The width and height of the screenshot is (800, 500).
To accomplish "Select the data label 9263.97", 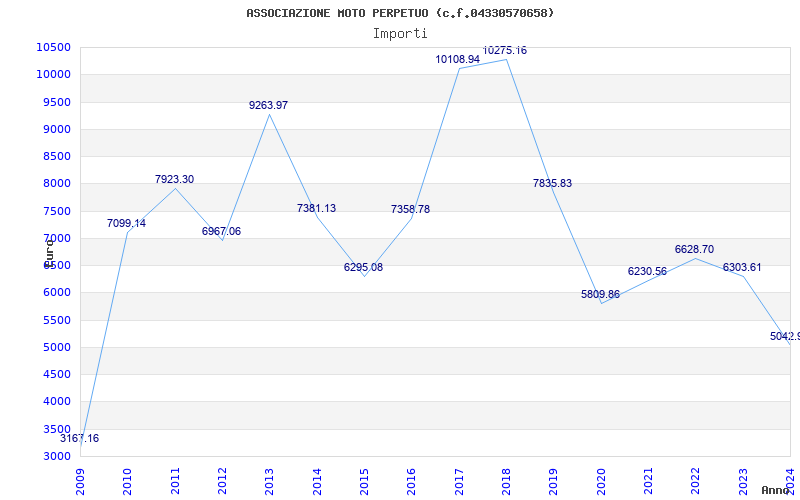I will coord(268,105).
